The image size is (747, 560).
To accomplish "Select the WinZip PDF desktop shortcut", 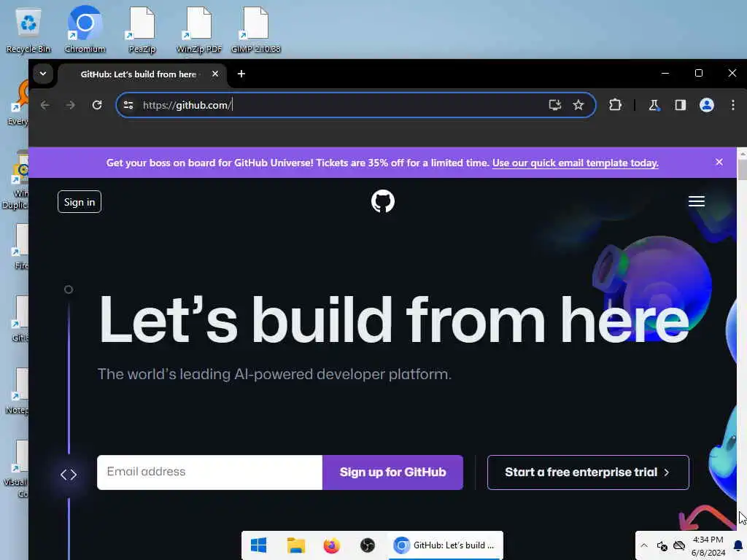I will point(199,29).
